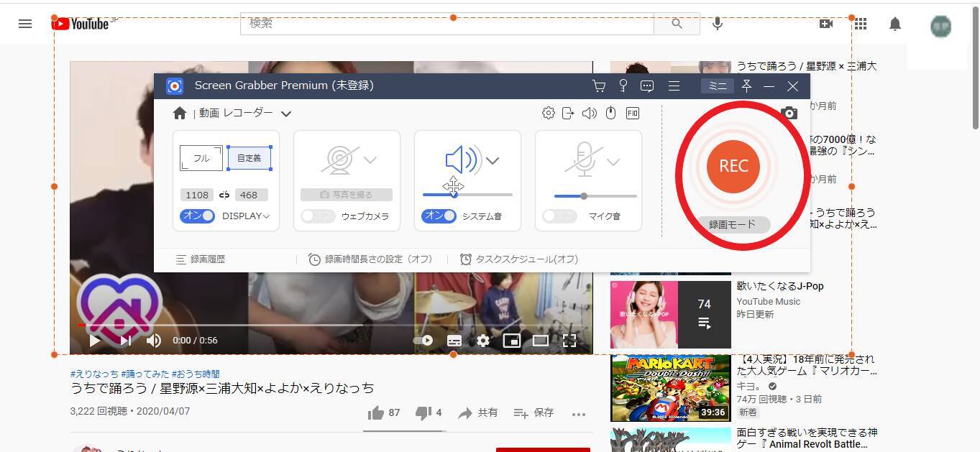Viewport: 980px width, 452px height.
Task: Click the screenshot camera icon
Action: (x=789, y=113)
